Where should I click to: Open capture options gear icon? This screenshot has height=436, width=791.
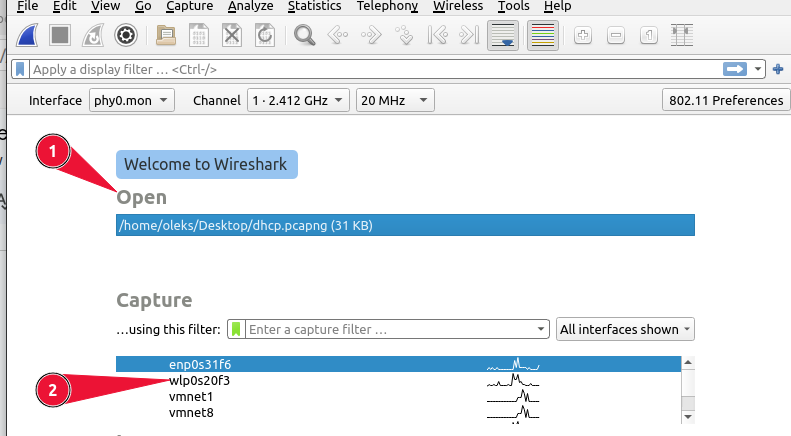(125, 37)
